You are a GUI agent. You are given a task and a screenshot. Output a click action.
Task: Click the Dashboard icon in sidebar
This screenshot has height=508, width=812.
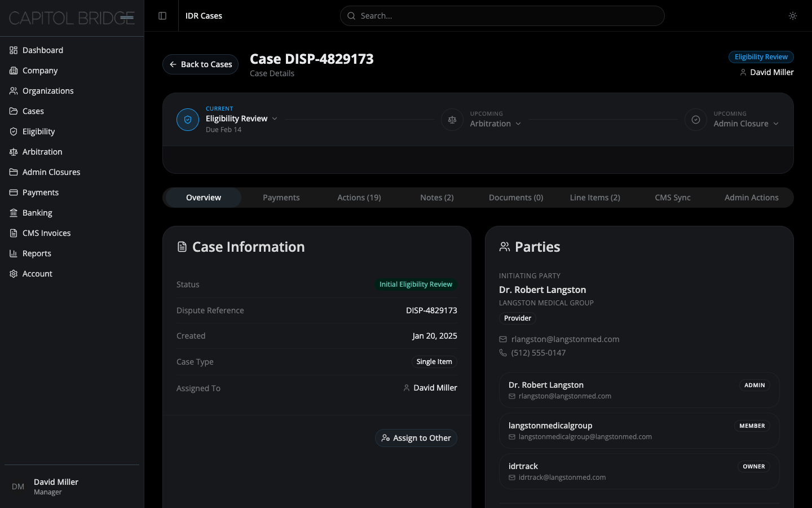[x=14, y=50]
